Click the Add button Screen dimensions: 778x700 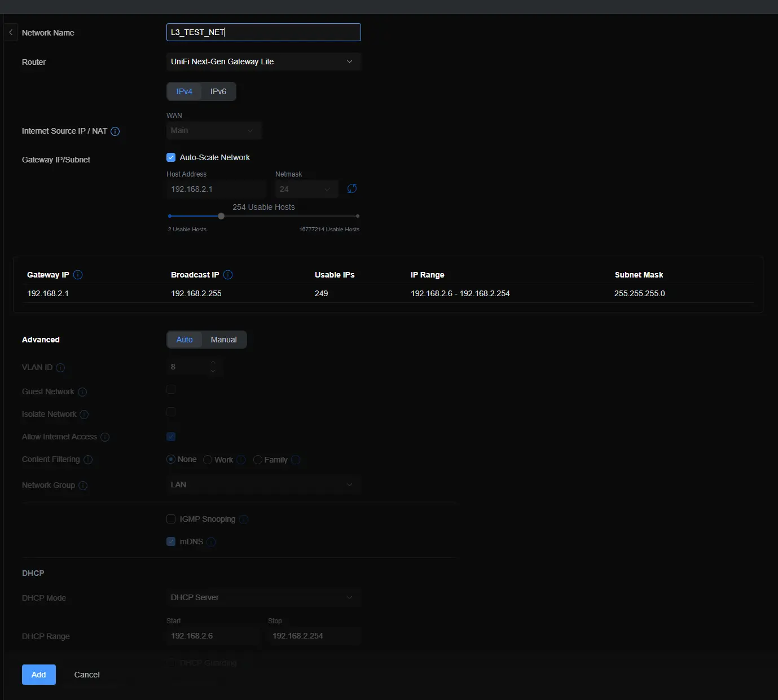click(x=38, y=675)
